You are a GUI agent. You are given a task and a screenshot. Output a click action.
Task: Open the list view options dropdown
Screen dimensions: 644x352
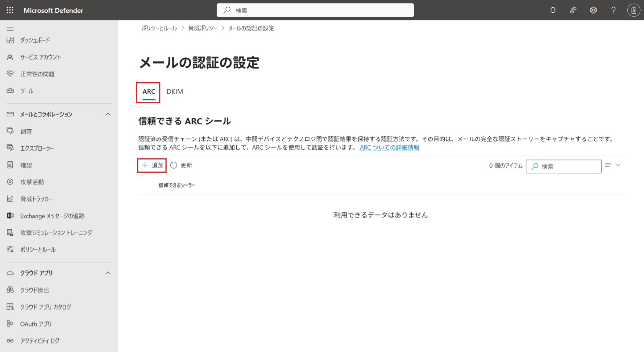pos(613,165)
